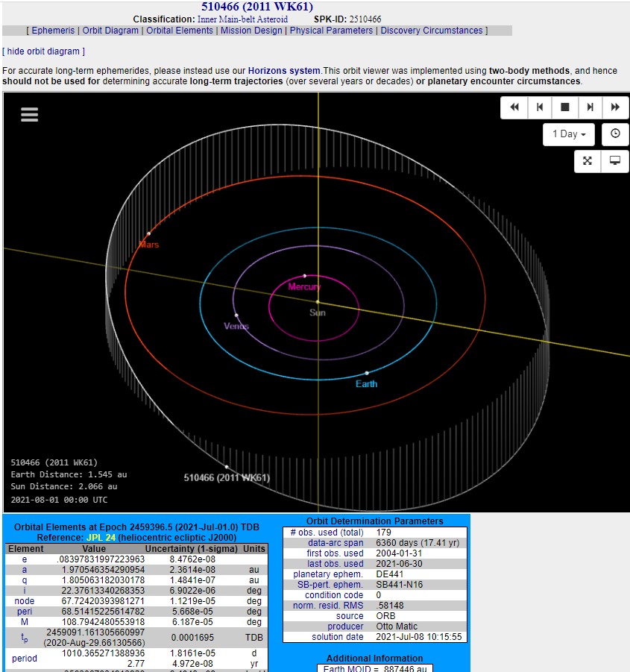
Task: Click the monitor fullscreen display icon
Action: point(615,161)
